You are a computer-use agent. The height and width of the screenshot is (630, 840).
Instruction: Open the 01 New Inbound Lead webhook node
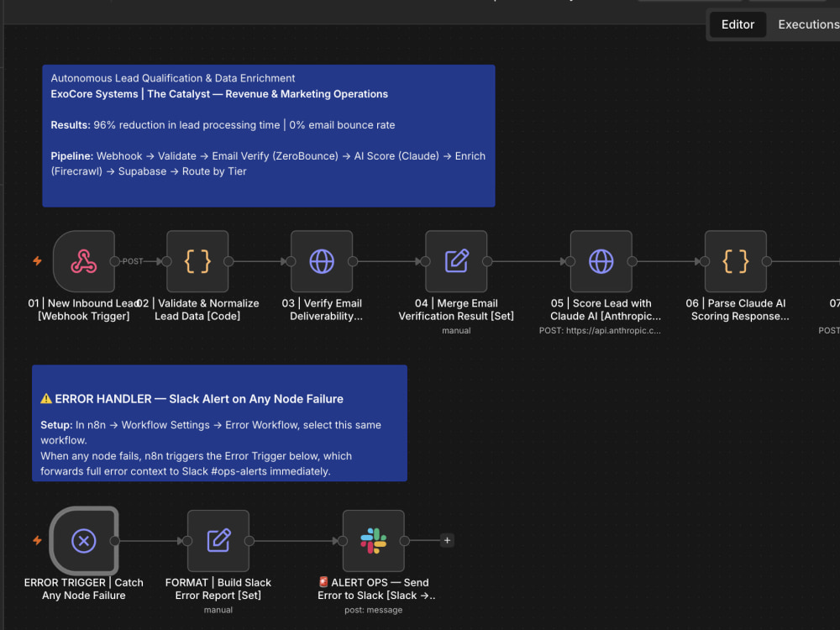84,261
